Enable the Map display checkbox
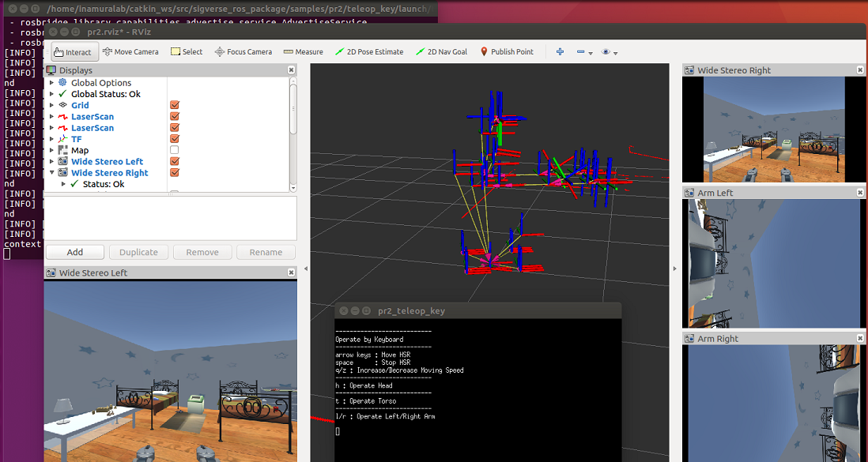This screenshot has height=462, width=868. (175, 150)
